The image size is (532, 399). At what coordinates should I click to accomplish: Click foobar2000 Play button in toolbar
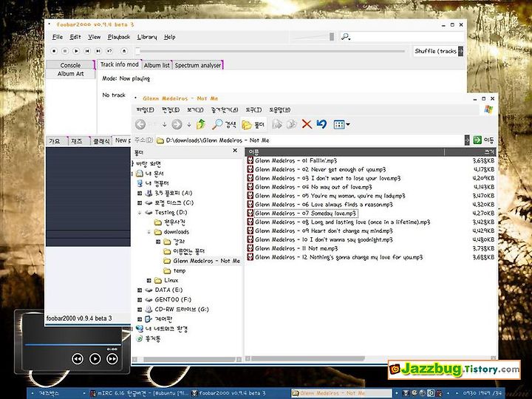click(x=76, y=51)
